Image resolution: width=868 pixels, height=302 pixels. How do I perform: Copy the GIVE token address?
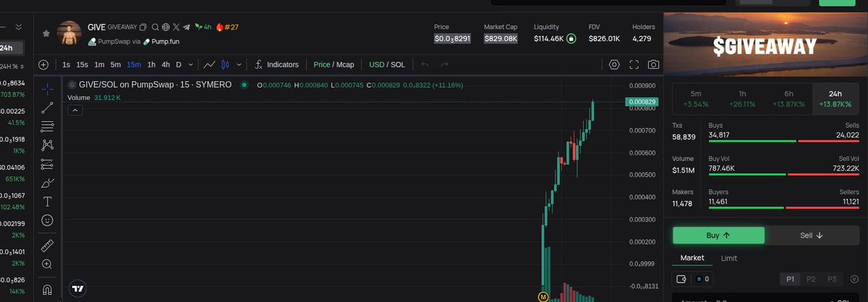click(144, 27)
